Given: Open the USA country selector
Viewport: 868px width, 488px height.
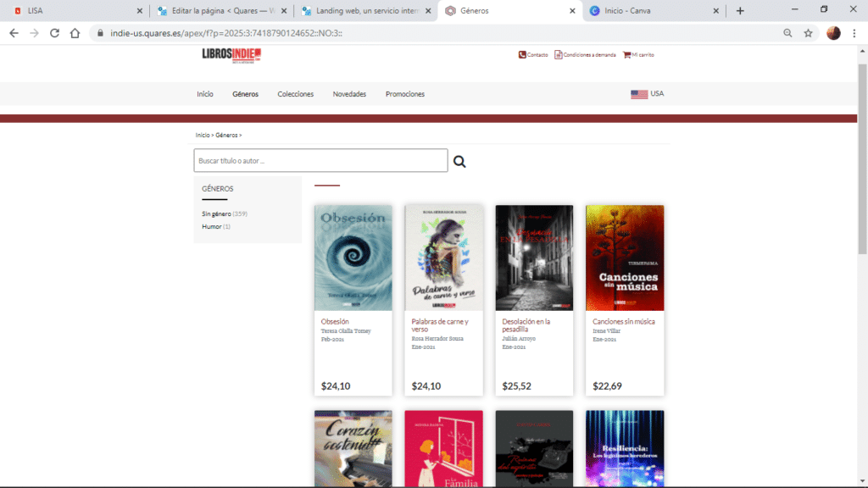Looking at the screenshot, I should click(647, 94).
